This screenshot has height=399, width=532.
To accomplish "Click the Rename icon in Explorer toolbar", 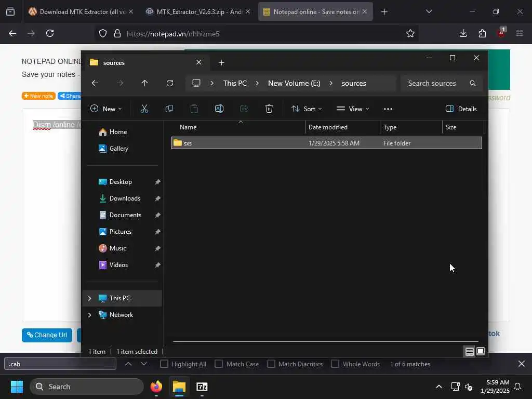I will click(x=219, y=109).
